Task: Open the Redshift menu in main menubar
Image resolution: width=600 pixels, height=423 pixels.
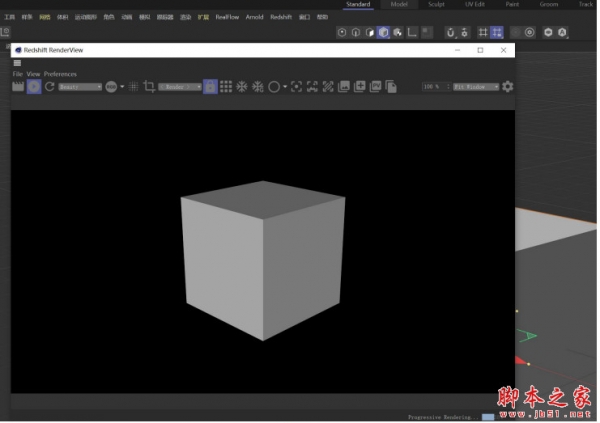Action: (280, 17)
